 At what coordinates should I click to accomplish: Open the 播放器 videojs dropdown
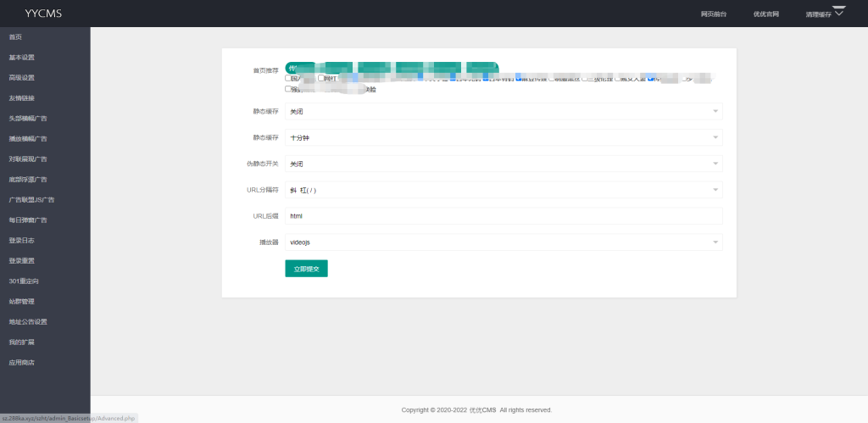point(504,242)
